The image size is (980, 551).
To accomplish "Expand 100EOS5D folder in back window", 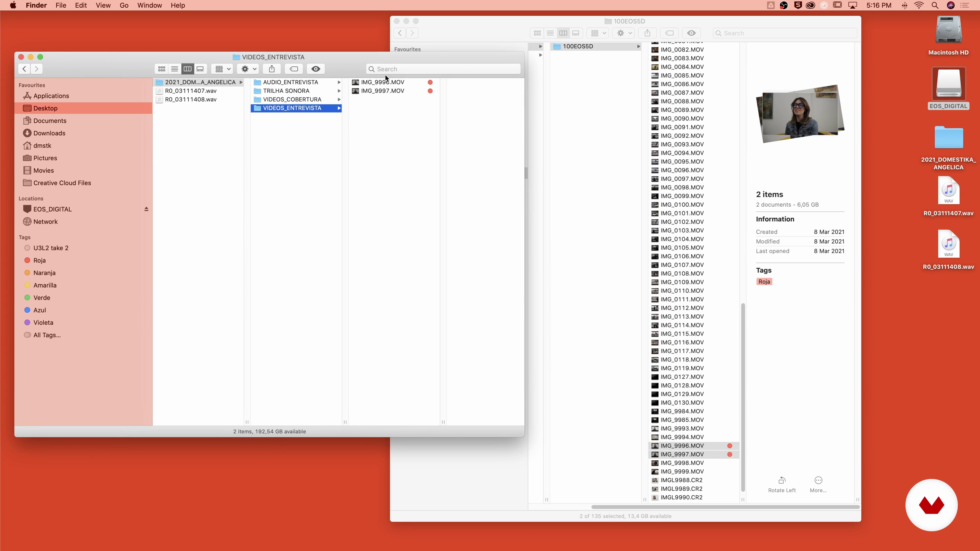I will (638, 46).
